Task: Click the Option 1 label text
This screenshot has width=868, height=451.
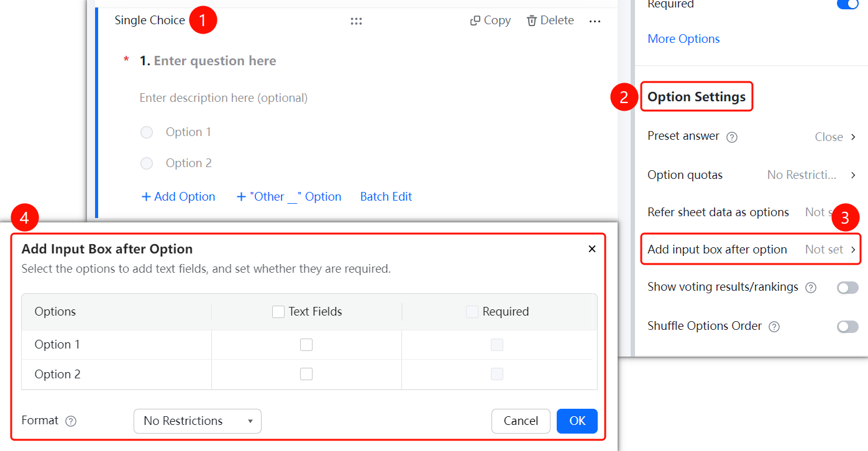Action: [x=188, y=132]
